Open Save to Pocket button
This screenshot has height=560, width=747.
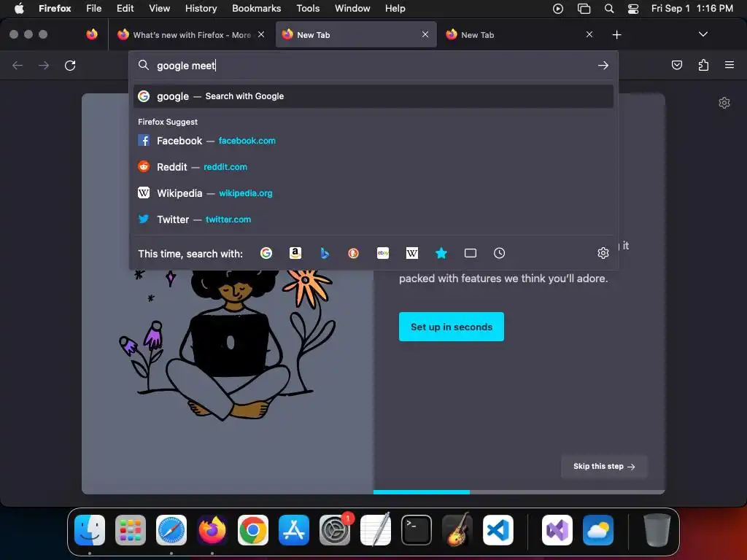tap(677, 65)
